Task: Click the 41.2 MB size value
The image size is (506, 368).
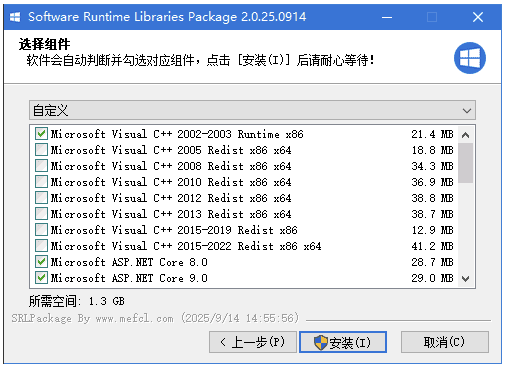Action: click(x=432, y=246)
